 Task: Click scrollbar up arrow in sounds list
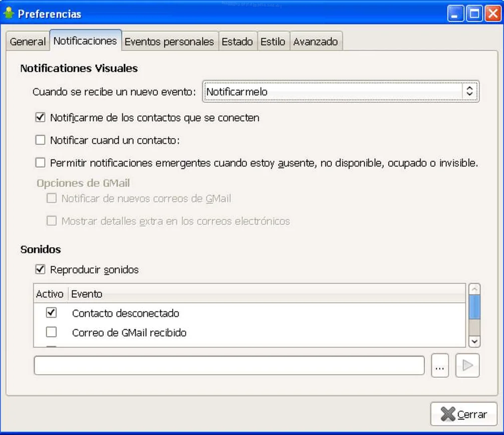475,289
